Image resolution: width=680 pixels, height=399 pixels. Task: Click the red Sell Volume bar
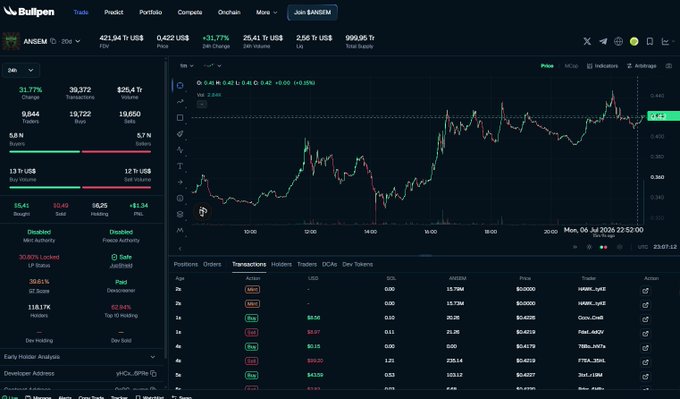tap(117, 187)
